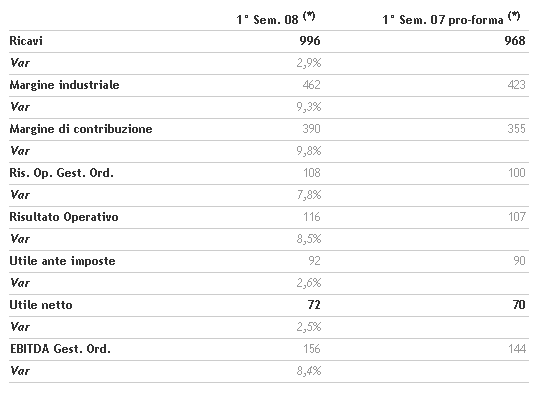
Task: Select the Utile netto row label
Action: [x=41, y=305]
